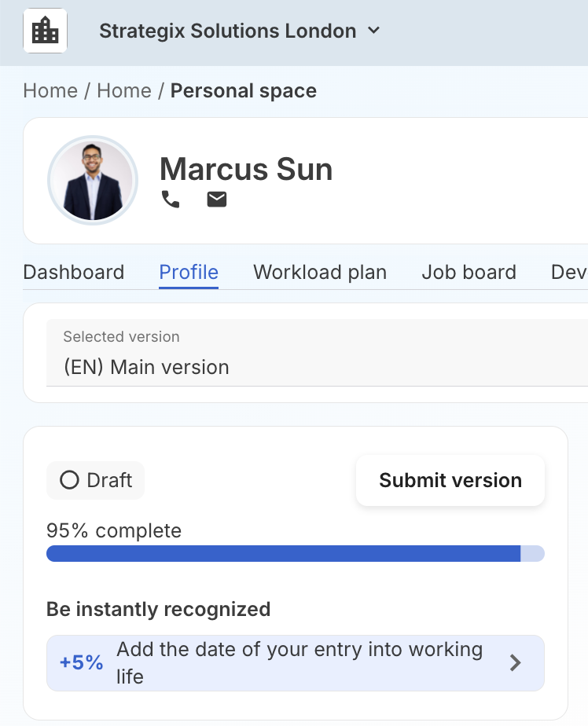Switch to the Dashboard tab
Image resolution: width=588 pixels, height=726 pixels.
coord(73,272)
